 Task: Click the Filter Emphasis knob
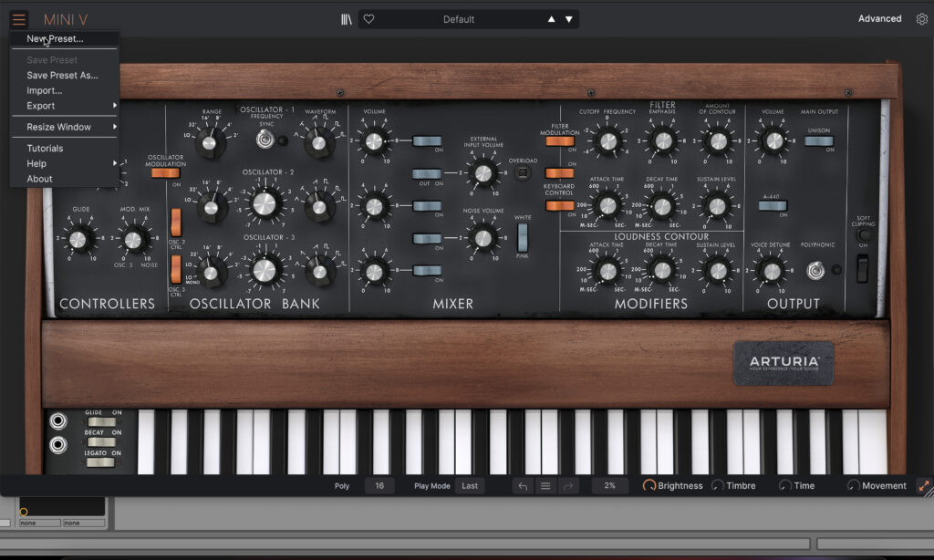[663, 141]
